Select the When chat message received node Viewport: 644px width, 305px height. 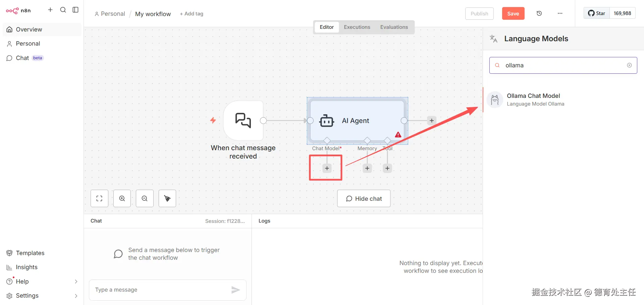[243, 121]
